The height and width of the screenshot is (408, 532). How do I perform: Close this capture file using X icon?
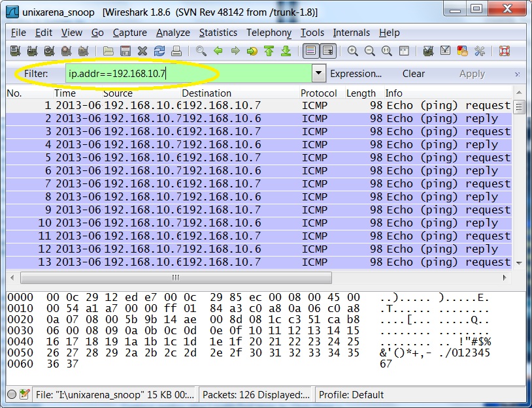[x=142, y=51]
